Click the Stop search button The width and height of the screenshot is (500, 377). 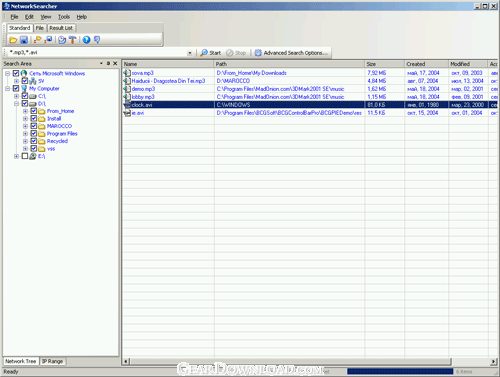[x=236, y=53]
